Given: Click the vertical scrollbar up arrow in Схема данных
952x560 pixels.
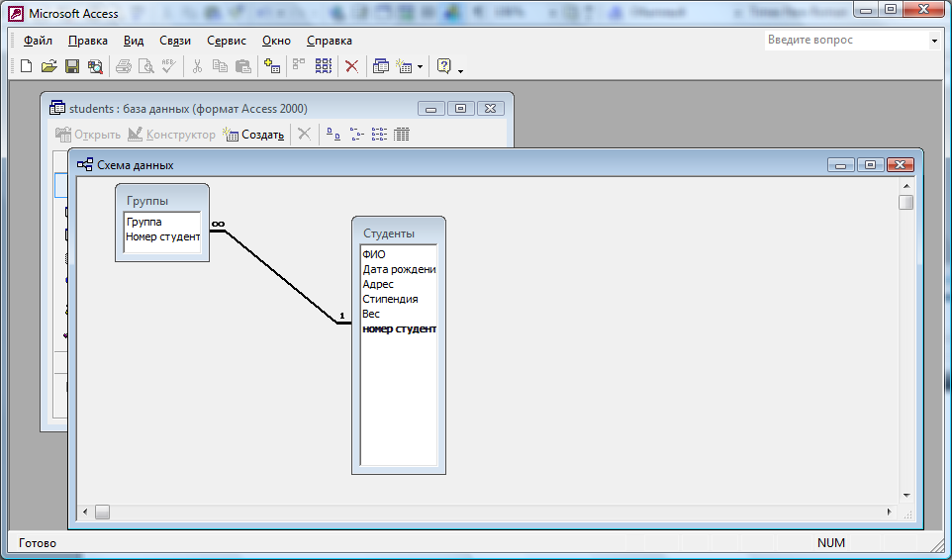Looking at the screenshot, I should [x=905, y=186].
